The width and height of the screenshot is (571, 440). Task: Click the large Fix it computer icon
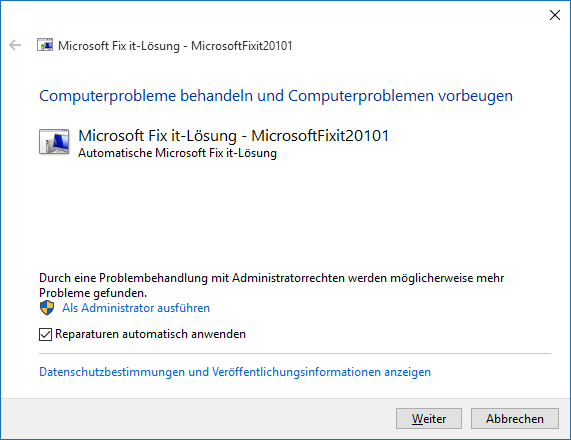coord(54,142)
